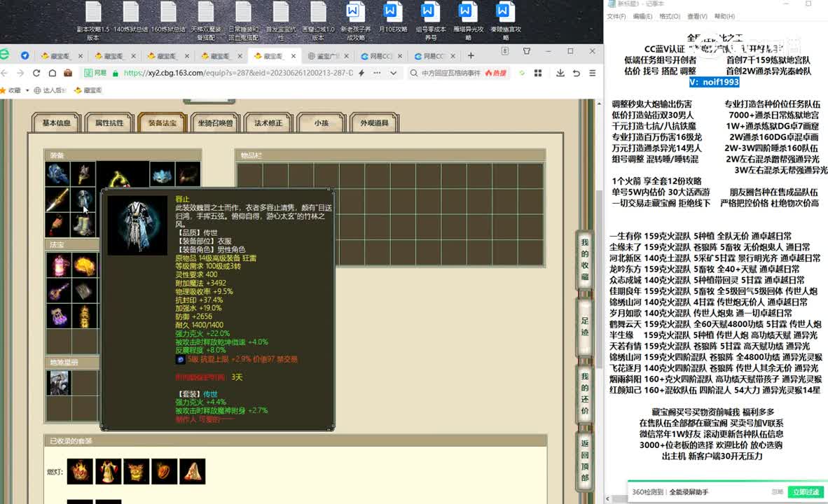828x504 pixels.
Task: Restore the recently closed tab via undo icon
Action: point(576,73)
